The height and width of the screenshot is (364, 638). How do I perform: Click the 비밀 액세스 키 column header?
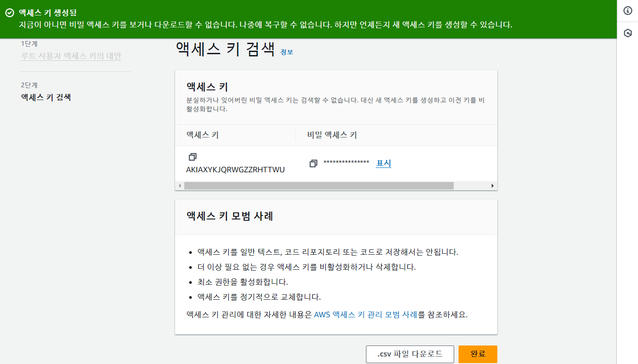point(332,135)
